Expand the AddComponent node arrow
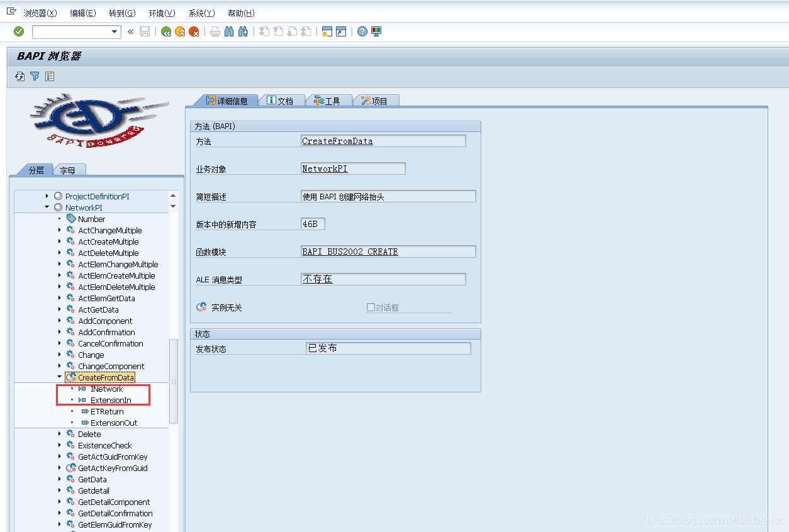 (x=60, y=321)
